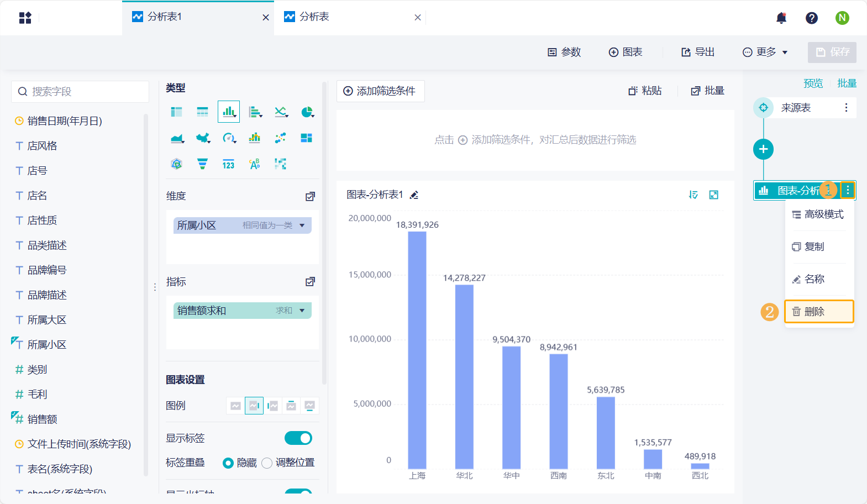Open the notifications bell

click(781, 18)
